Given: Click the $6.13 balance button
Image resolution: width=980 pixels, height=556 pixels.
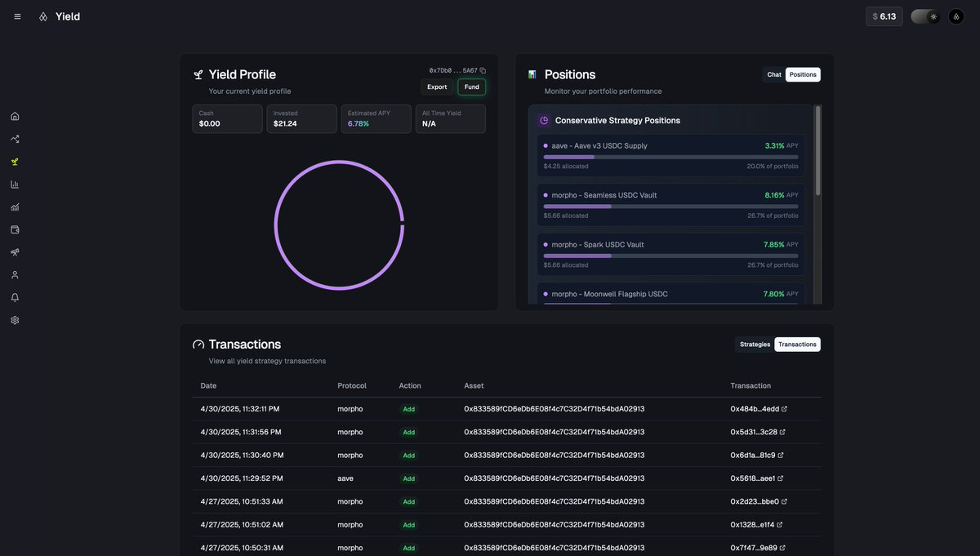Looking at the screenshot, I should (x=884, y=16).
